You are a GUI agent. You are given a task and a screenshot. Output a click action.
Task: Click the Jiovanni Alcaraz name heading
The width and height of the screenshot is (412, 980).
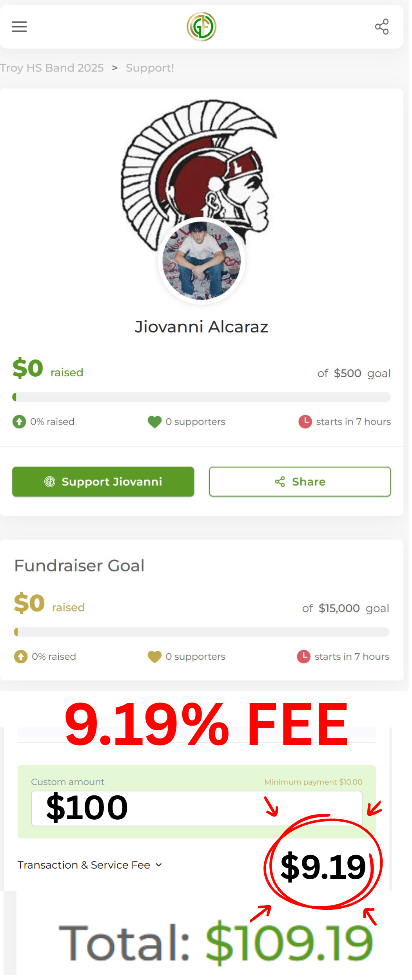pyautogui.click(x=201, y=327)
